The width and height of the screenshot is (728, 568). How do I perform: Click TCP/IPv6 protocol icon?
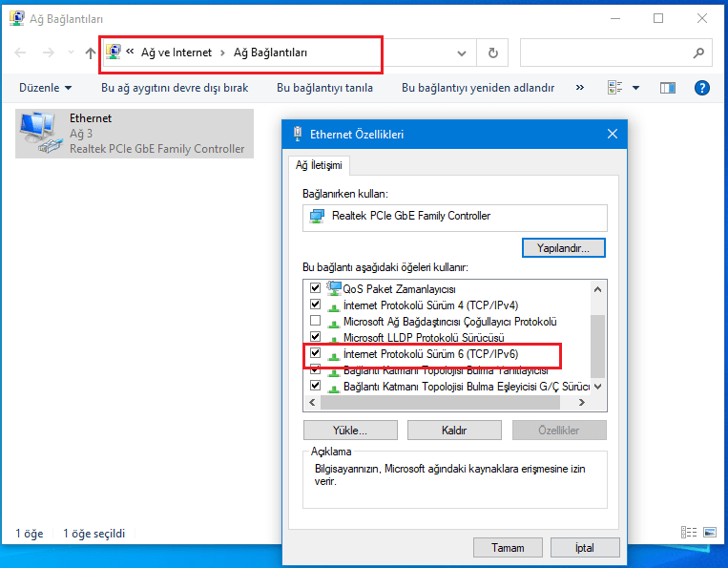333,356
